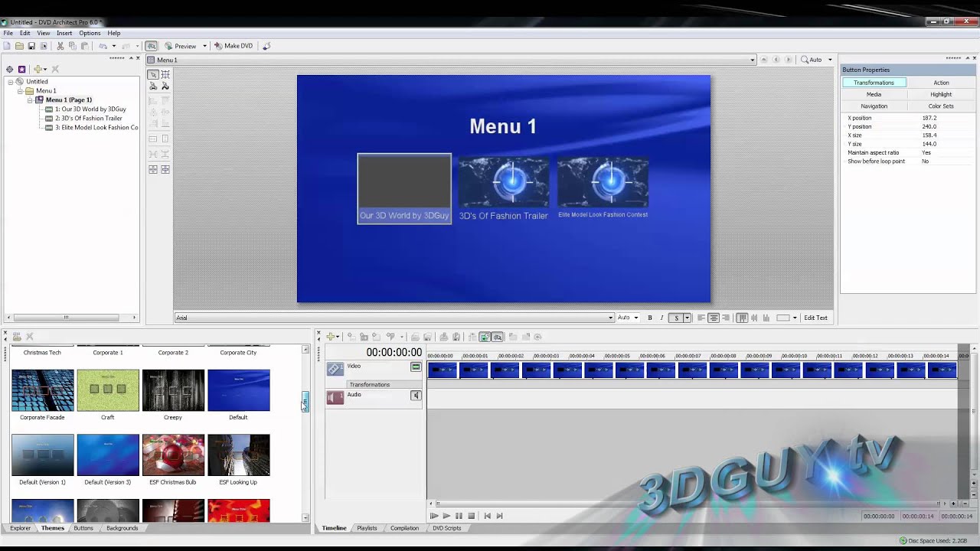Switch to the Playlists tab

coord(367,528)
